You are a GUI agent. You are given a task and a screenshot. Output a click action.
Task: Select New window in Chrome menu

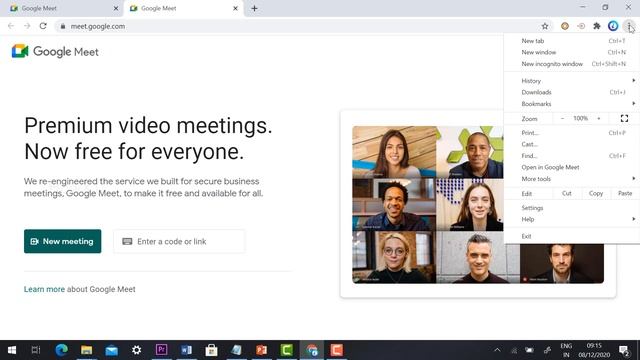(x=571, y=52)
